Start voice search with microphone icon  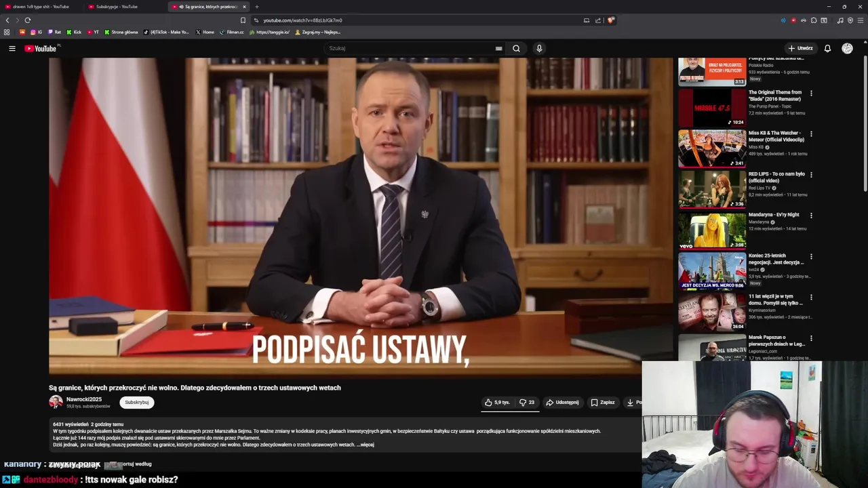tap(539, 48)
